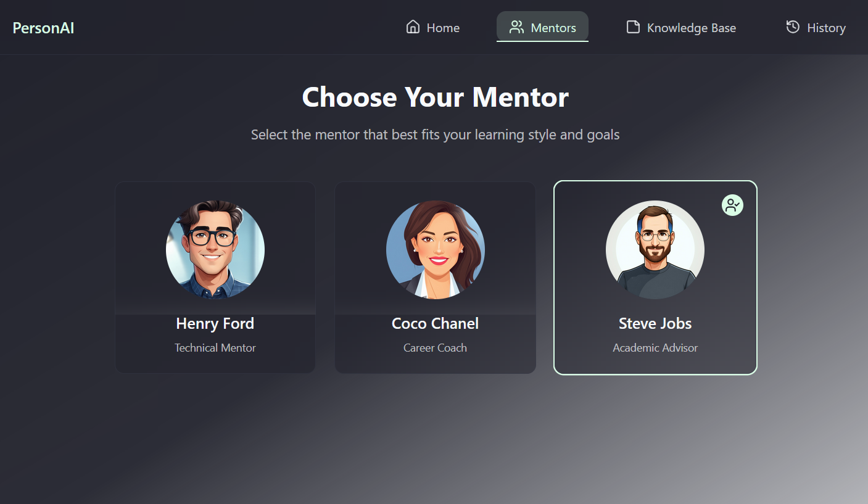Click the Home house icon

[x=413, y=27]
